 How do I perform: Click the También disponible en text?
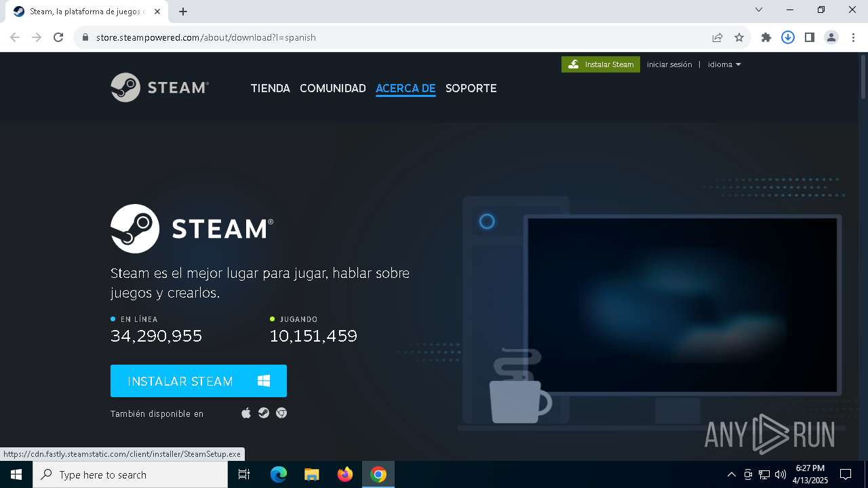(157, 413)
